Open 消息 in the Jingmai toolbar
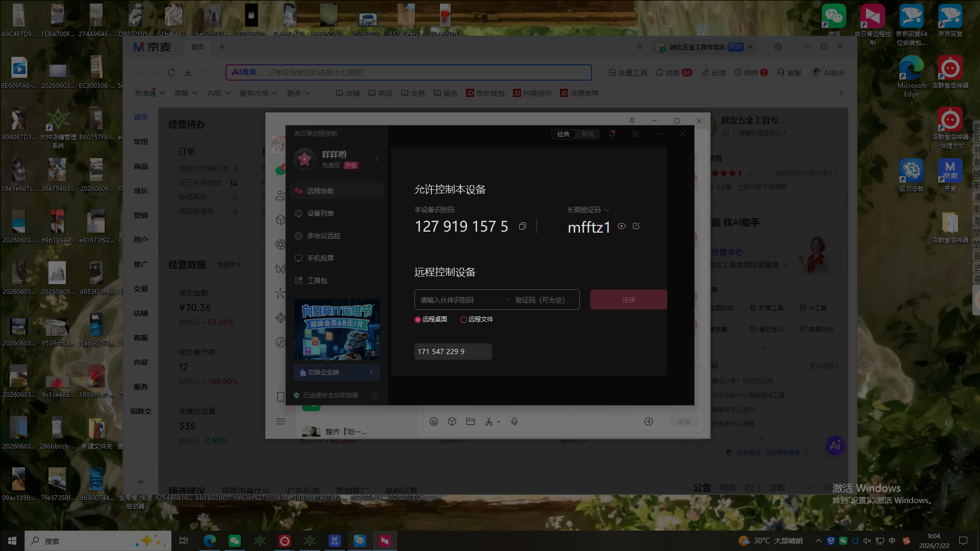 (x=674, y=73)
